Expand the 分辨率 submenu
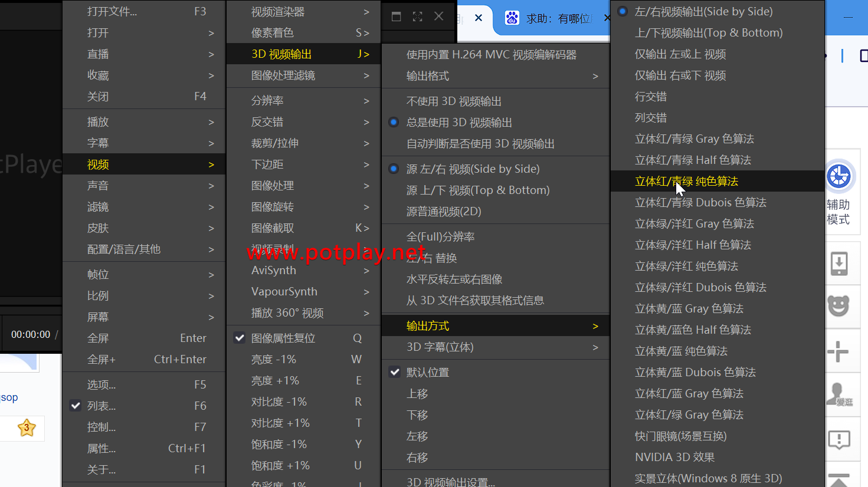 pos(303,101)
